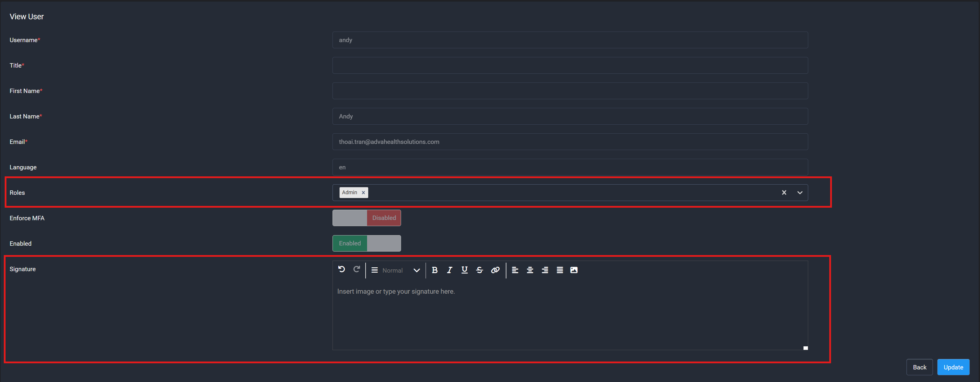
Task: Clear all selected roles
Action: [784, 193]
